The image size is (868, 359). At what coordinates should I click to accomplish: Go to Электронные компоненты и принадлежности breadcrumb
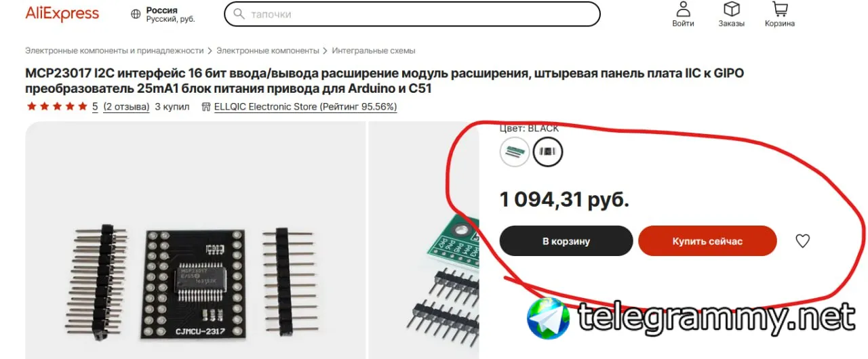[115, 51]
